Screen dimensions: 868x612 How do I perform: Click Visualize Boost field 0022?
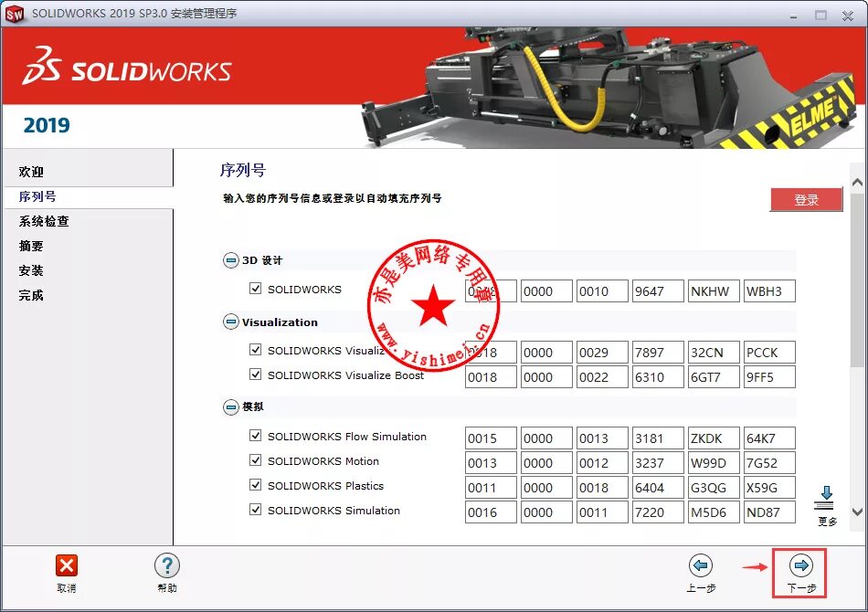[x=602, y=377]
